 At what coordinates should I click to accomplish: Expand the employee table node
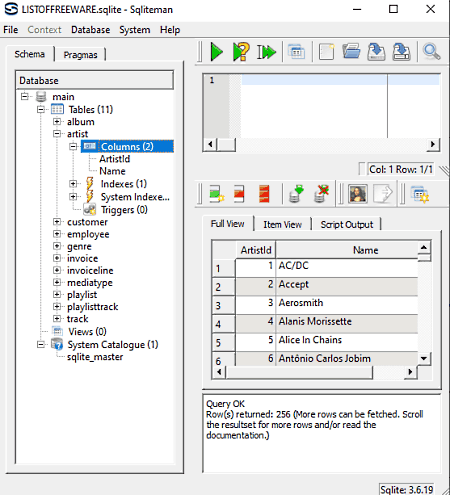tap(57, 234)
